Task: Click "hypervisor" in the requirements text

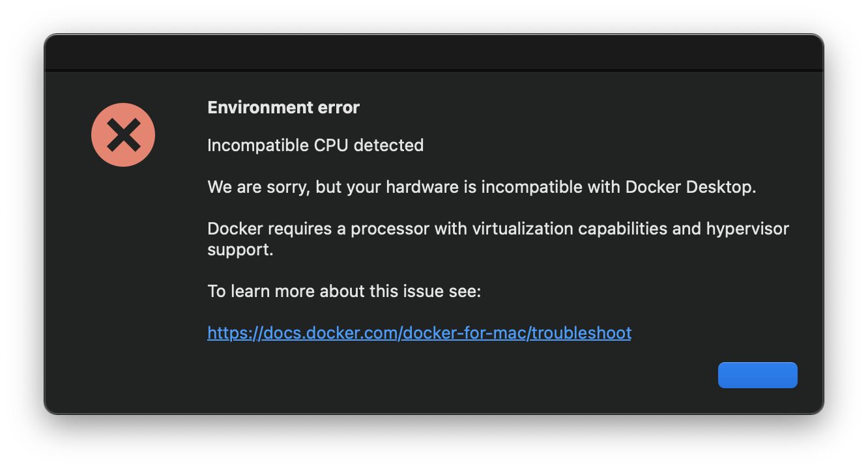Action: (747, 229)
